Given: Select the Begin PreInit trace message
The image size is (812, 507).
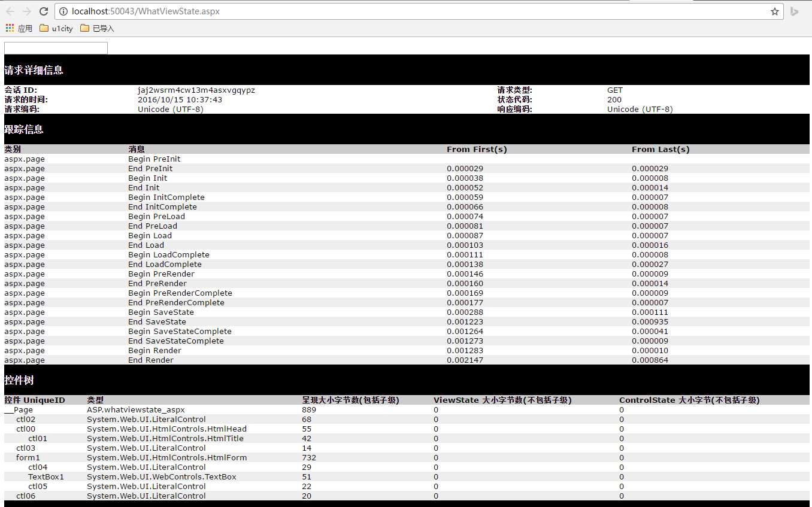Looking at the screenshot, I should [x=154, y=159].
